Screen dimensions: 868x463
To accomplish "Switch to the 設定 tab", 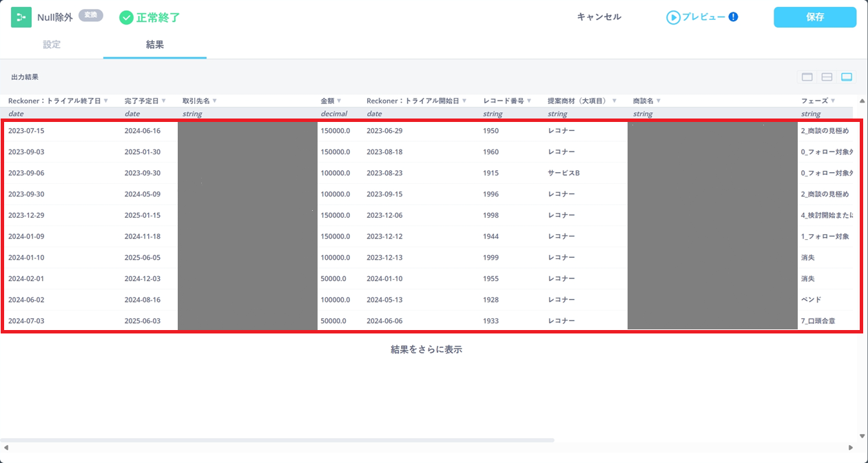I will 52,45.
